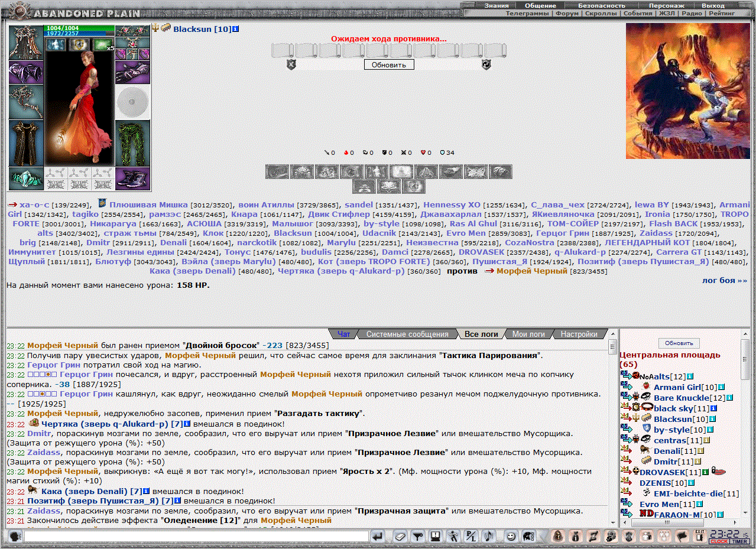Image resolution: width=756 pixels, height=549 pixels.
Task: Click the chat log vertical scrollbar
Action: point(612,428)
